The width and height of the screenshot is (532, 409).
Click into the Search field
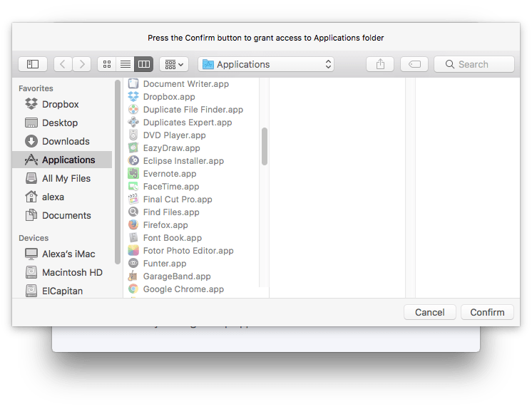[x=474, y=64]
